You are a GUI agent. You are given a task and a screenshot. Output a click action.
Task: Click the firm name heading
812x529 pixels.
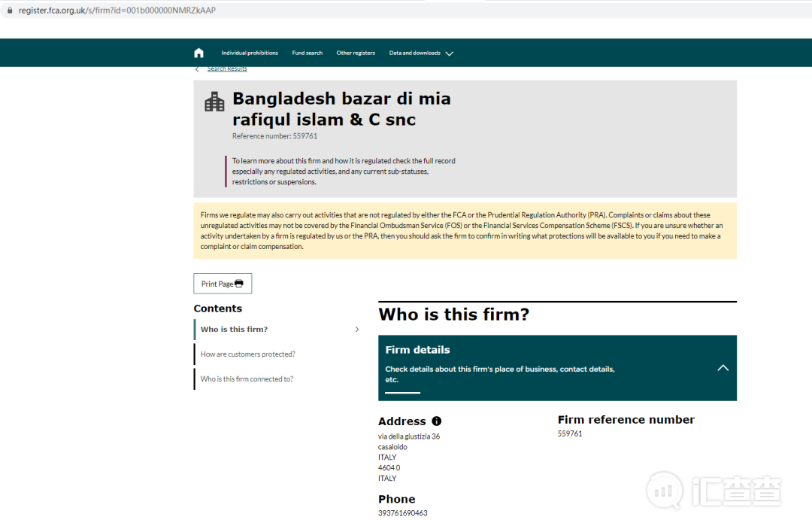coord(341,109)
